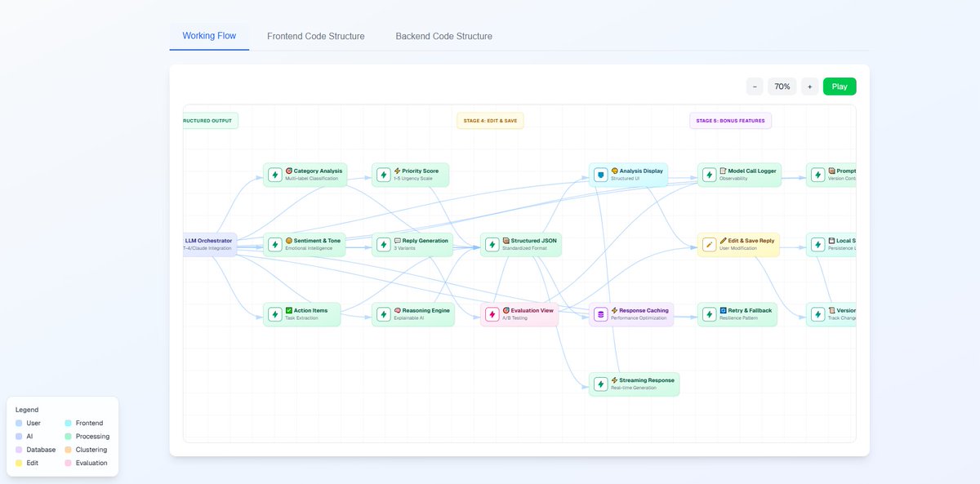Click the Category Analysis node icon
Viewport: 980px width, 484px height.
pos(274,175)
